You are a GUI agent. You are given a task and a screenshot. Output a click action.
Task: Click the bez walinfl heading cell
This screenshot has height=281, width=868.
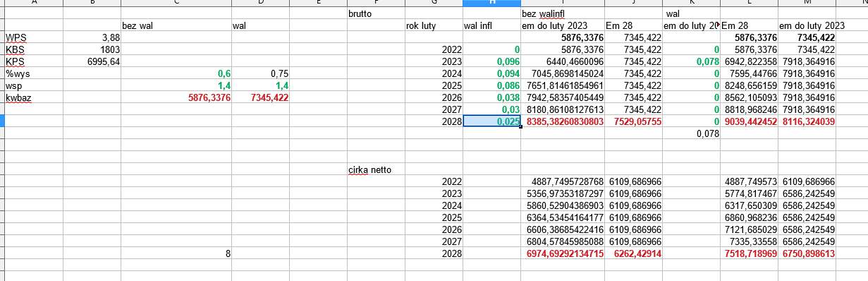pos(563,13)
